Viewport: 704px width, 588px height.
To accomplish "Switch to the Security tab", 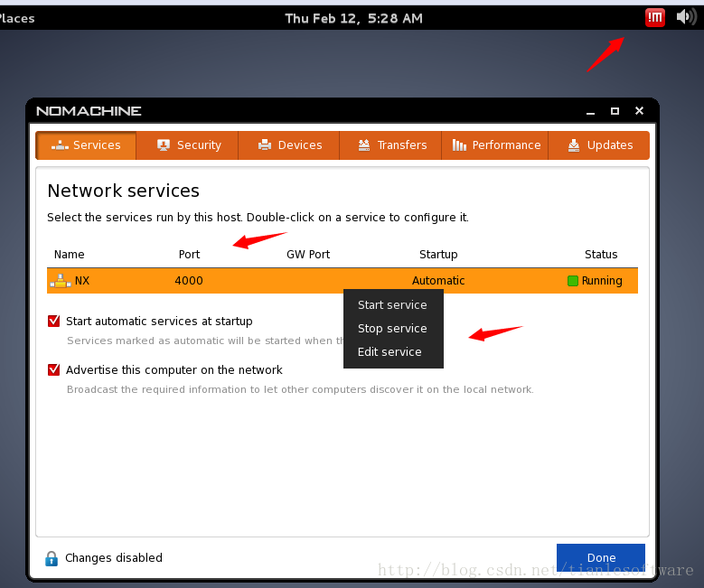I will point(187,145).
